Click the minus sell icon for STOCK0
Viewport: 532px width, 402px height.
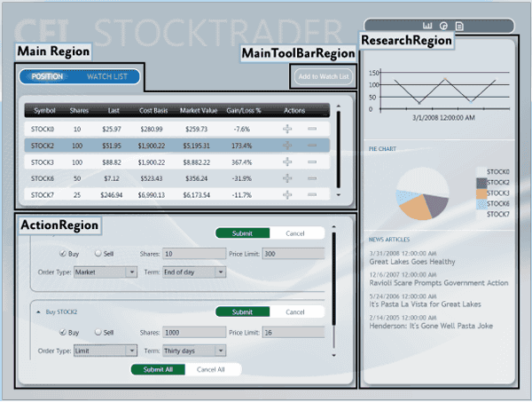coord(312,129)
